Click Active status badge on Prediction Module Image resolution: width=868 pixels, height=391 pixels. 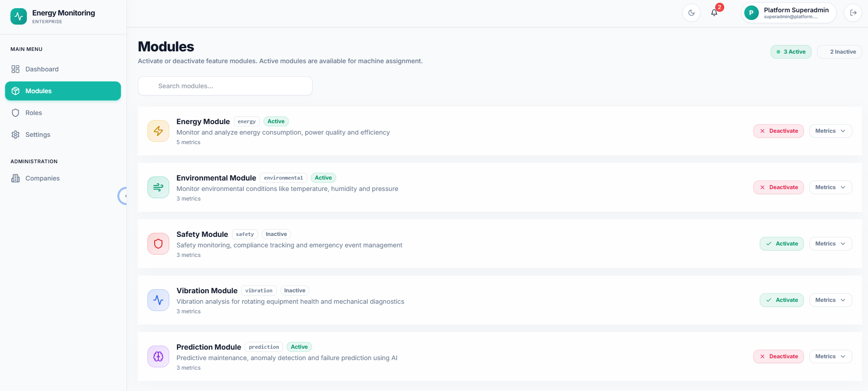pyautogui.click(x=299, y=347)
